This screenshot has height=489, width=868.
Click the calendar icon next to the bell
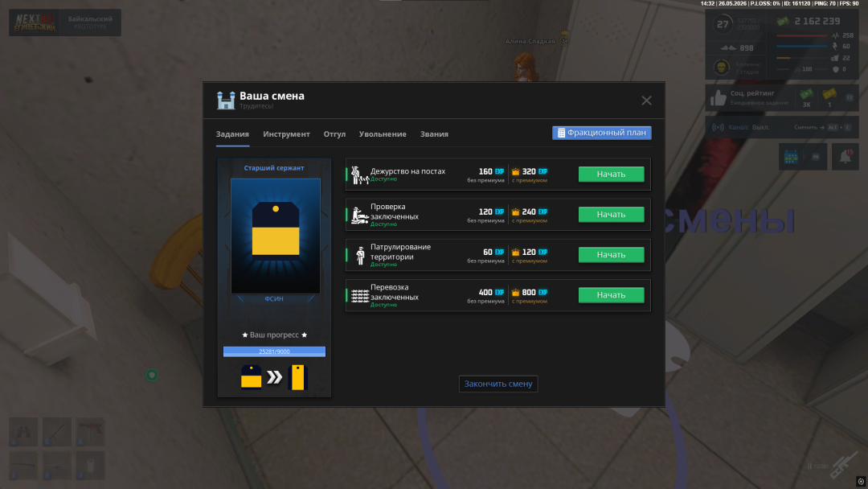tap(792, 158)
